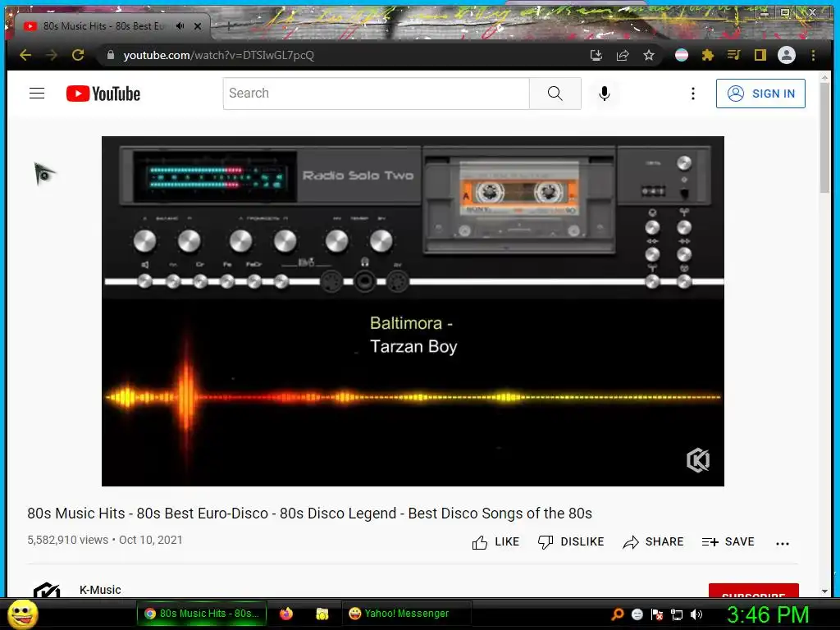
Task: Open the browser extensions puzzle icon
Action: pos(708,55)
